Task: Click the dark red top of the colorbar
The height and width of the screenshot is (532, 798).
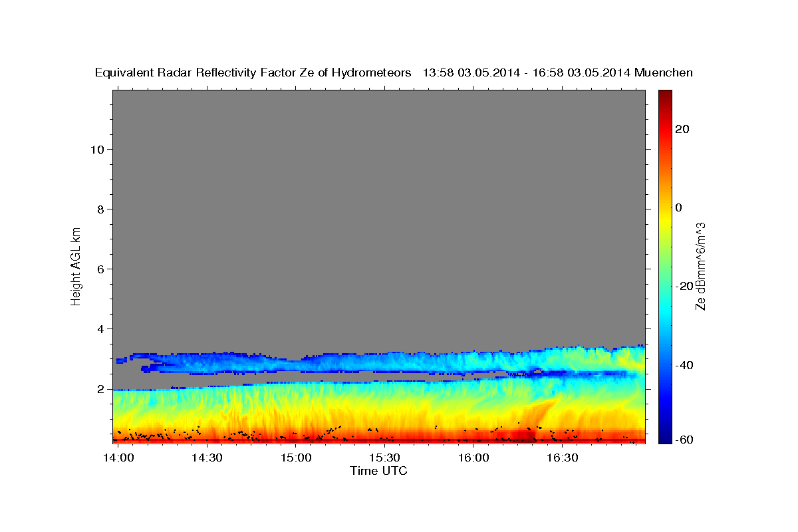Action: (664, 95)
